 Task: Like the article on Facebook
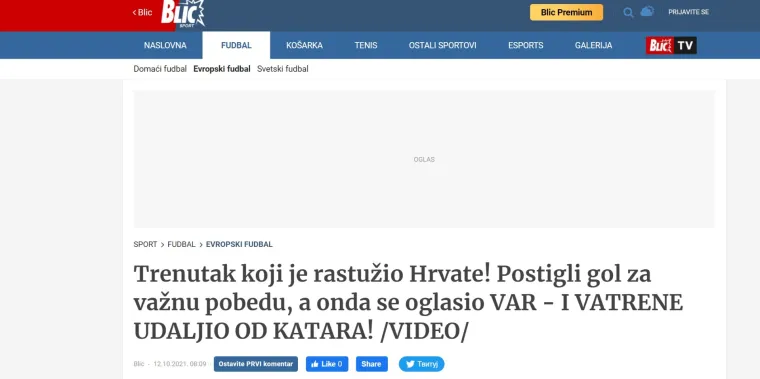(x=327, y=364)
